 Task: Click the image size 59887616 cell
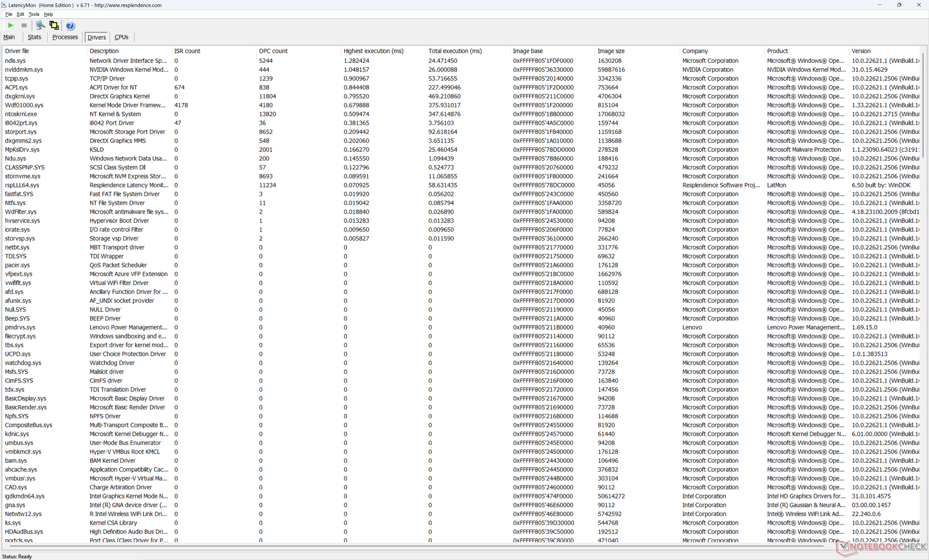tap(611, 70)
